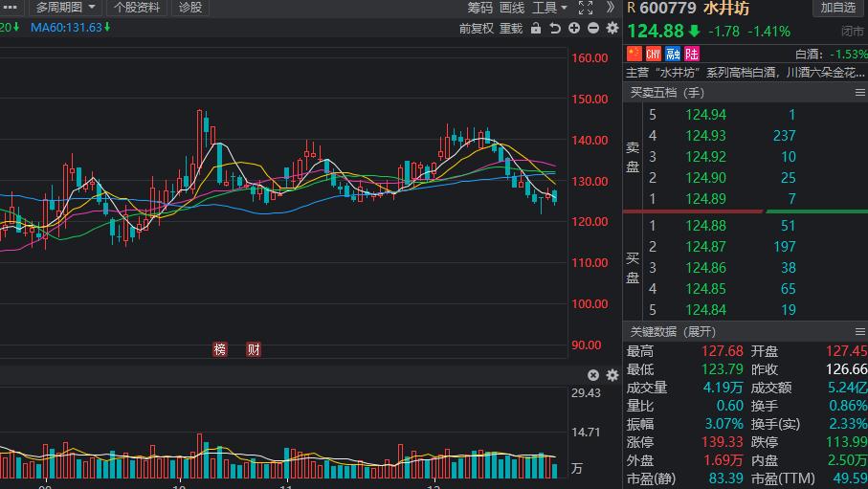Select buy level 2 price 124.87

coord(706,247)
